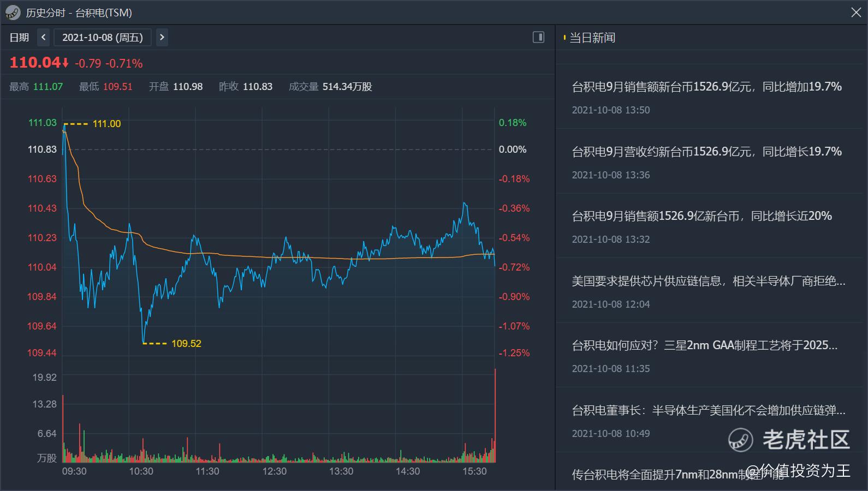
Task: Click the 0.18% percent axis label
Action: [513, 123]
